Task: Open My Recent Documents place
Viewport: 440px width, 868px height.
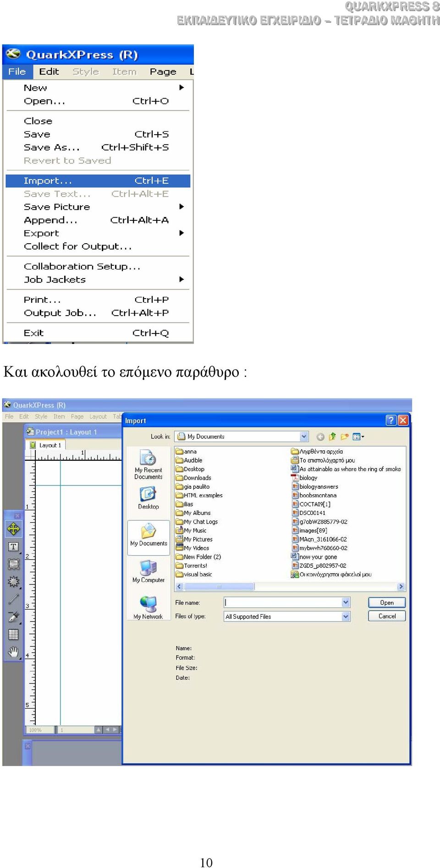Action: click(x=148, y=464)
